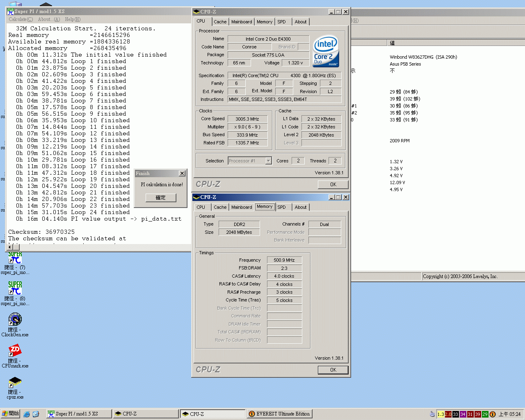The image size is (525, 420).
Task: Click the memory Frequency 500.9 MHz field
Action: (284, 260)
